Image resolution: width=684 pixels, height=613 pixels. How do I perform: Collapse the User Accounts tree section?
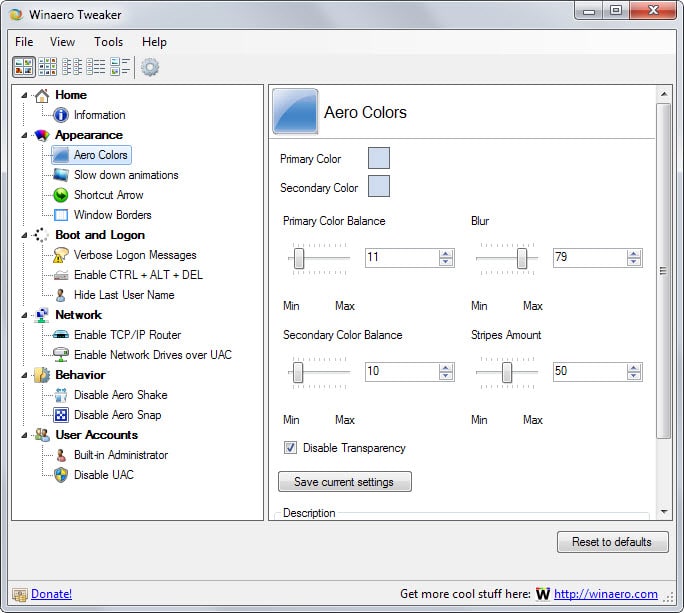point(25,435)
